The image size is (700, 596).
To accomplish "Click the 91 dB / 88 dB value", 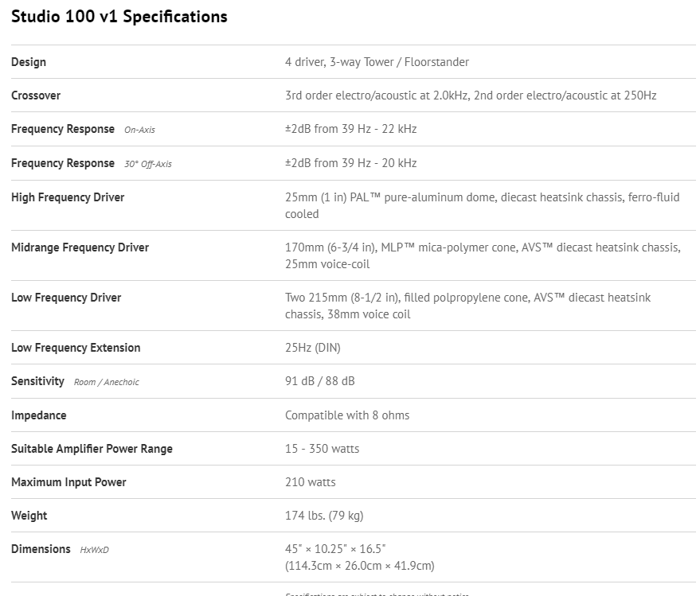I will point(319,381).
